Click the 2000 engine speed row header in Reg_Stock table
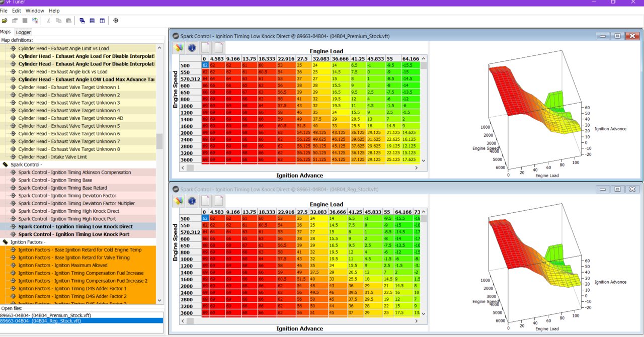Screen dimensions: 644x337 pos(190,286)
